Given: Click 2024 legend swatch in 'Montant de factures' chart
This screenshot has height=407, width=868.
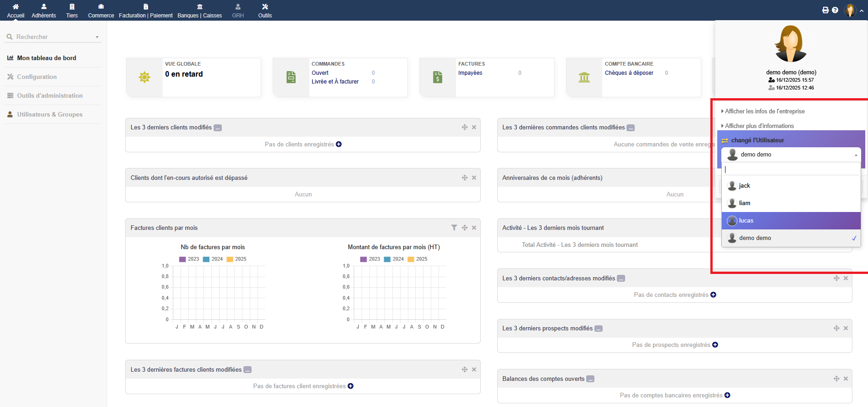Looking at the screenshot, I should (387, 259).
